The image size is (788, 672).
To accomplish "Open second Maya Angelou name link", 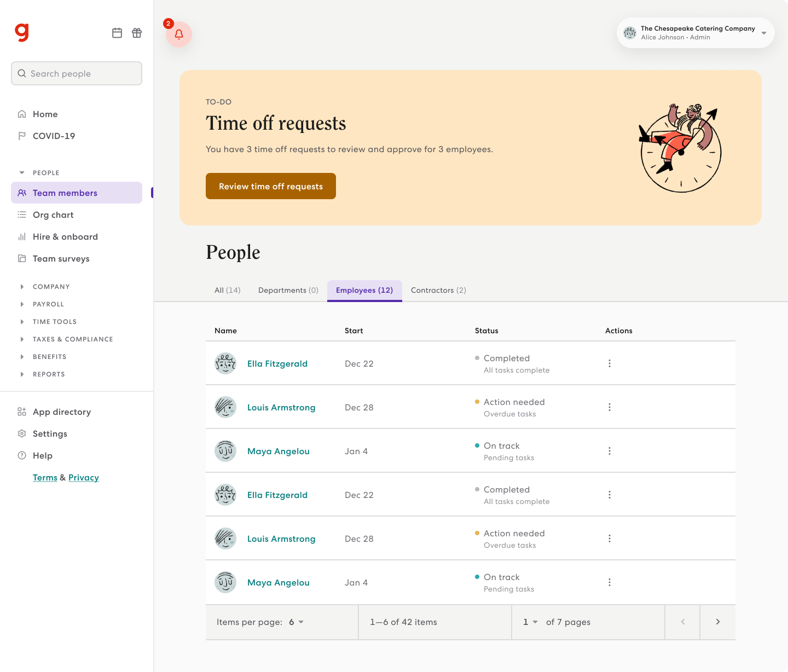I will pos(279,582).
